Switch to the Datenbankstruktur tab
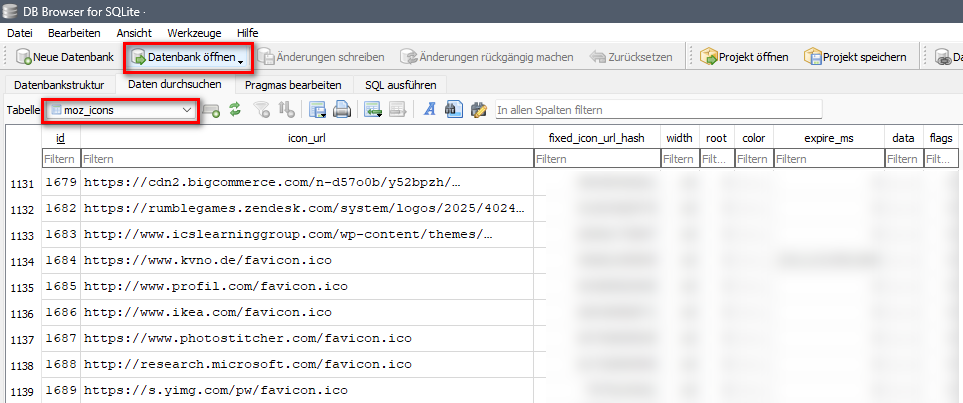This screenshot has width=963, height=403. 59,85
